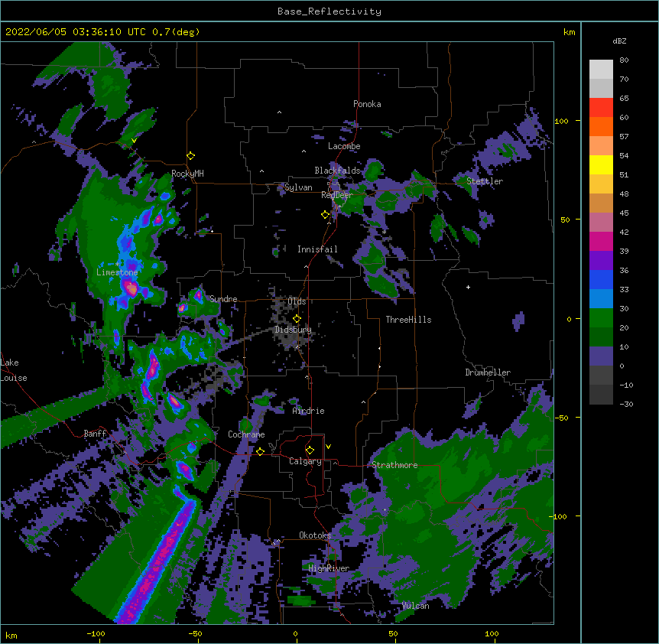The height and width of the screenshot is (644, 659).
Task: Click the Drumheller label
Action: pos(488,373)
